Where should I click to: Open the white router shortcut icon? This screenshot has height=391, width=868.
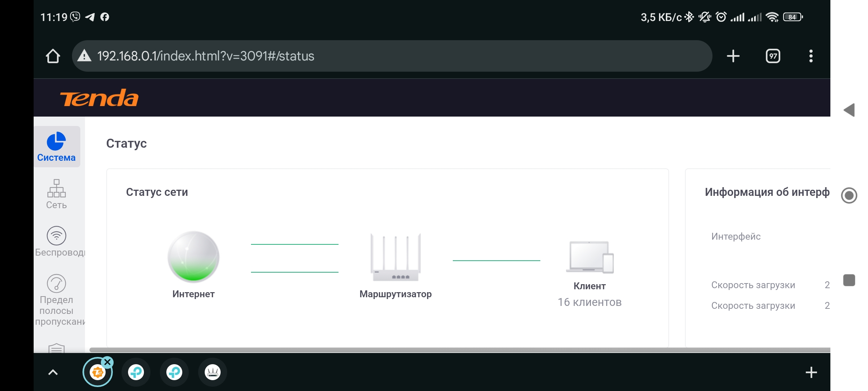[x=213, y=372]
